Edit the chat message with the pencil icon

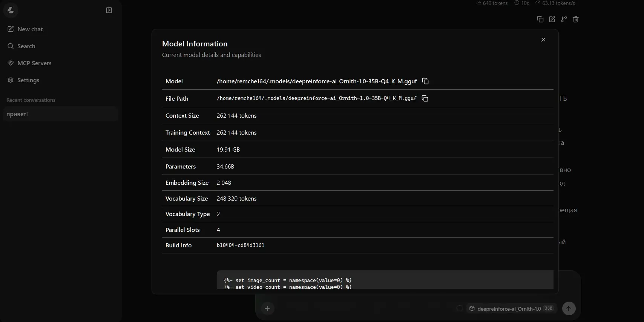click(552, 19)
